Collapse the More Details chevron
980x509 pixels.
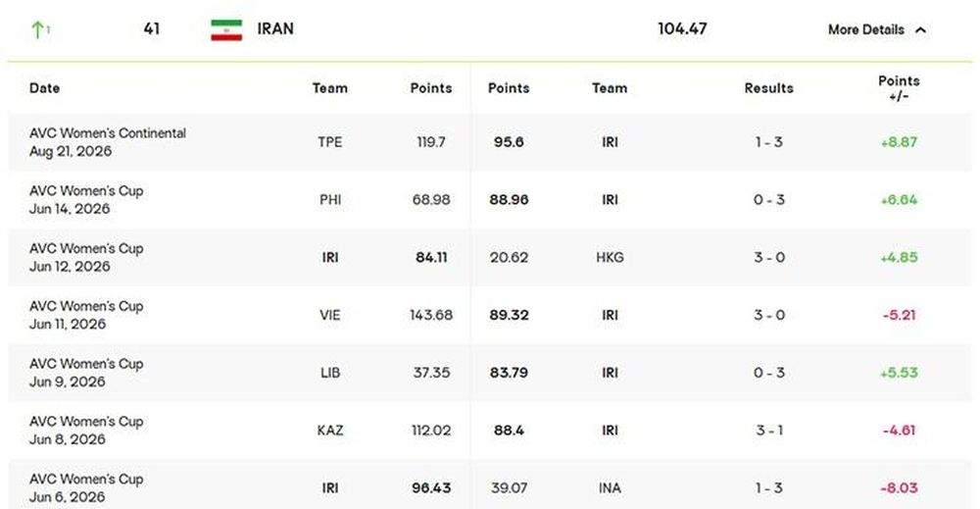(x=920, y=30)
